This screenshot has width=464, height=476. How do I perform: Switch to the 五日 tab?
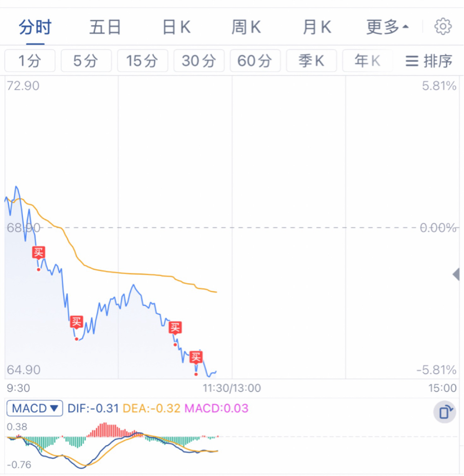[105, 27]
